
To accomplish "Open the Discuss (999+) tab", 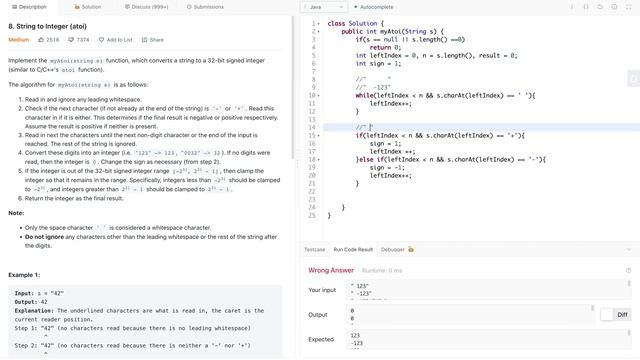I will 147,7.
